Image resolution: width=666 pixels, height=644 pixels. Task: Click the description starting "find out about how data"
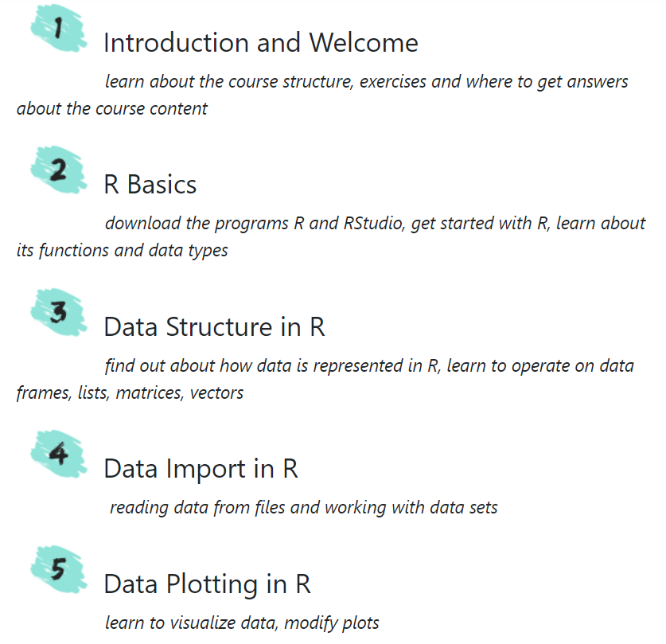[x=369, y=365]
